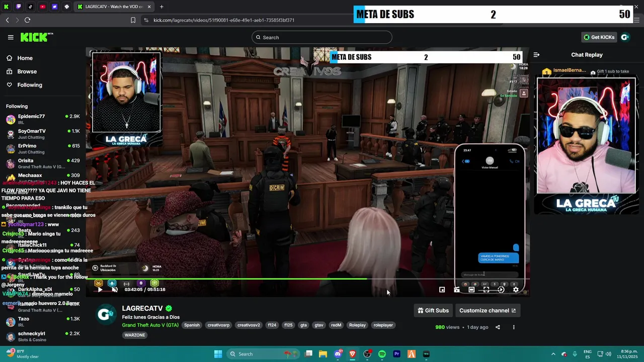
Task: Open the Grand Theft Auto V category link
Action: [150, 325]
